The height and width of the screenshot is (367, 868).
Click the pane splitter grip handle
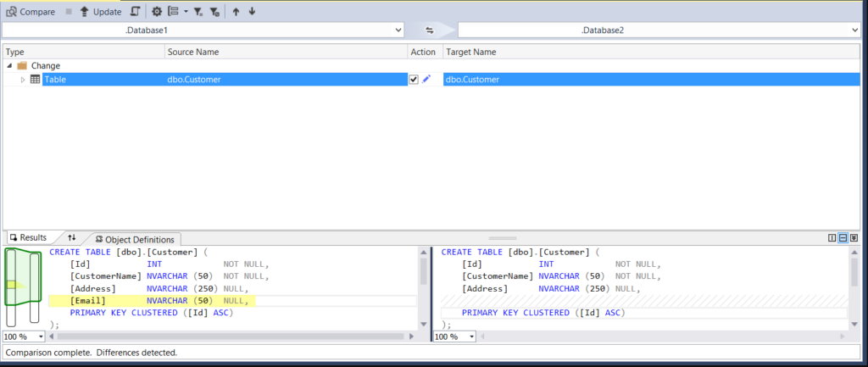(503, 238)
